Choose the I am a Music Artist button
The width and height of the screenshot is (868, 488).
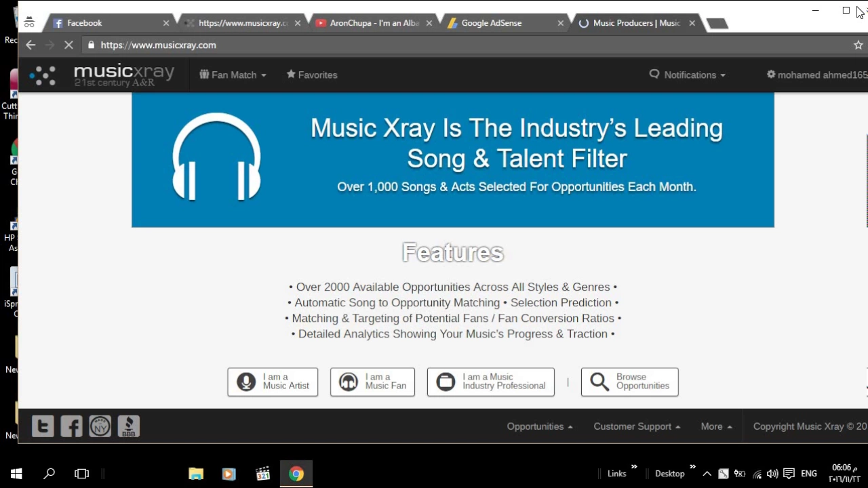(x=273, y=382)
